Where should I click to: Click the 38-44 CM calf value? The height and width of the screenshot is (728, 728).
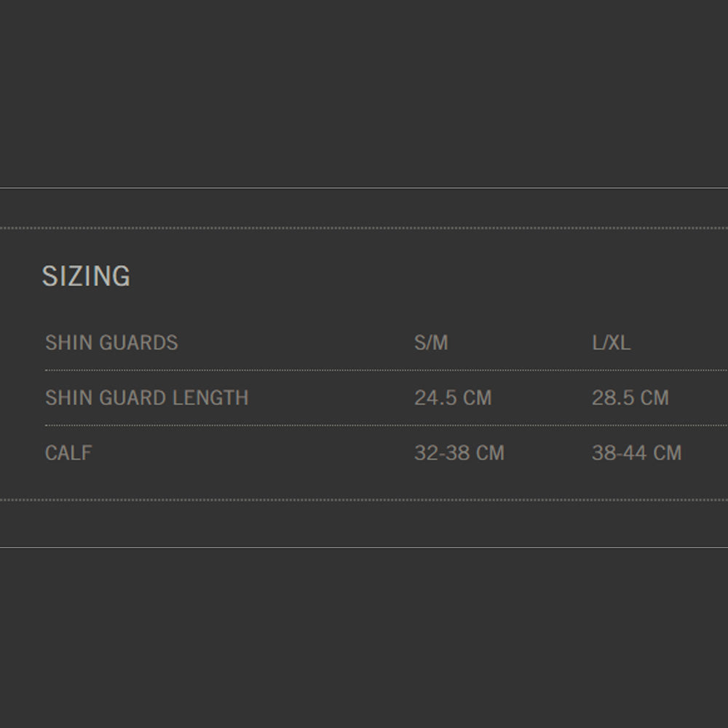click(x=636, y=453)
